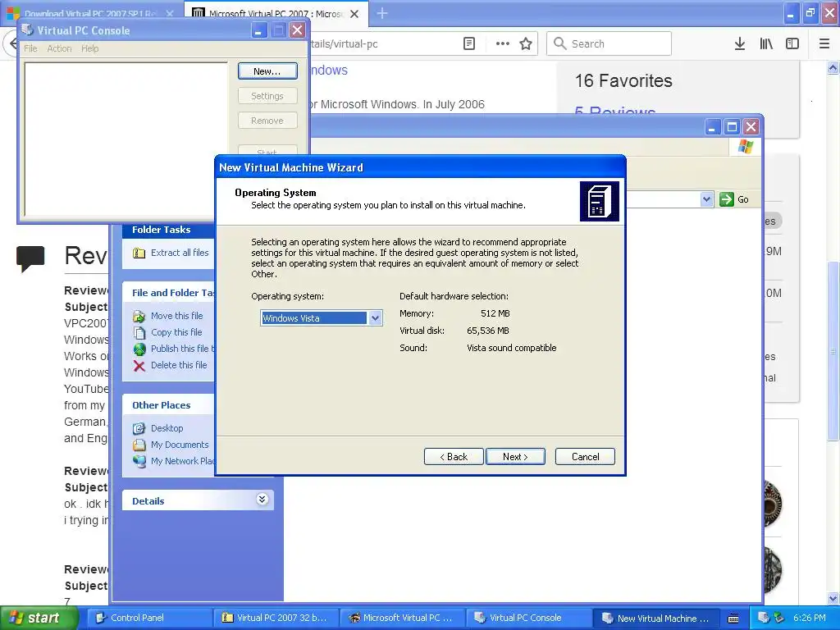Click the keyboard icon in taskbar
This screenshot has height=630, width=840.
pyautogui.click(x=733, y=619)
